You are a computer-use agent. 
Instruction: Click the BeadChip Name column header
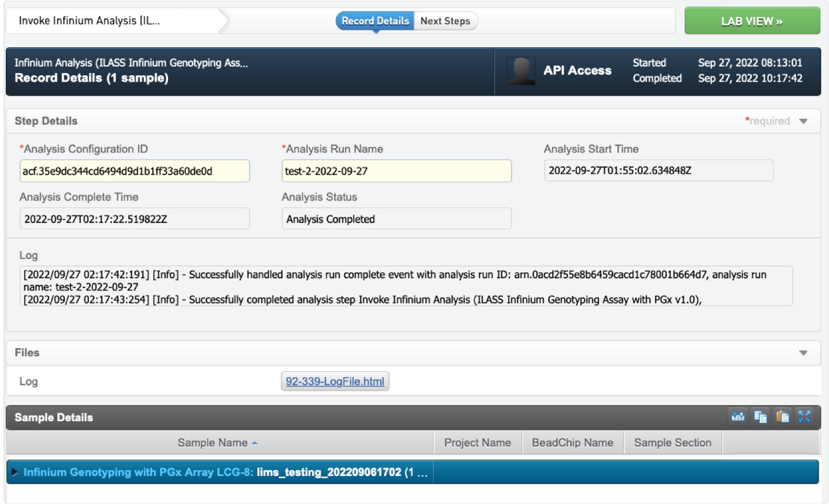572,443
